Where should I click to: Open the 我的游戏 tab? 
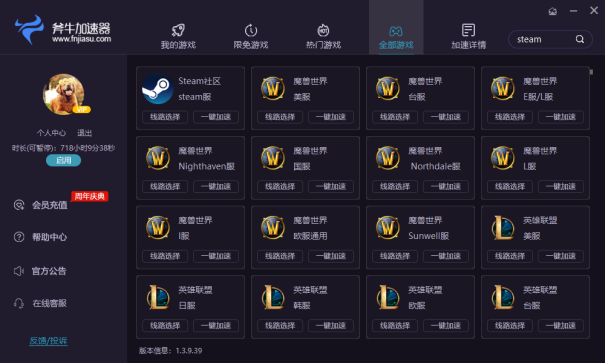click(178, 37)
